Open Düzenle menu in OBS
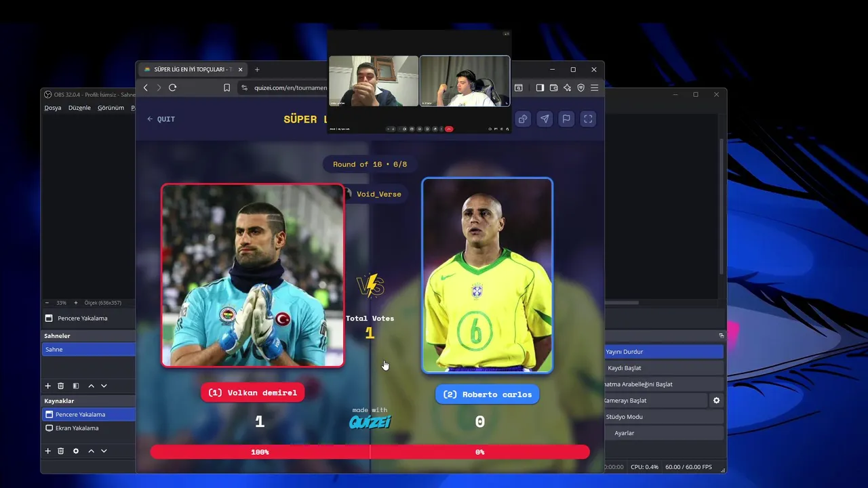The width and height of the screenshot is (868, 488). (79, 108)
